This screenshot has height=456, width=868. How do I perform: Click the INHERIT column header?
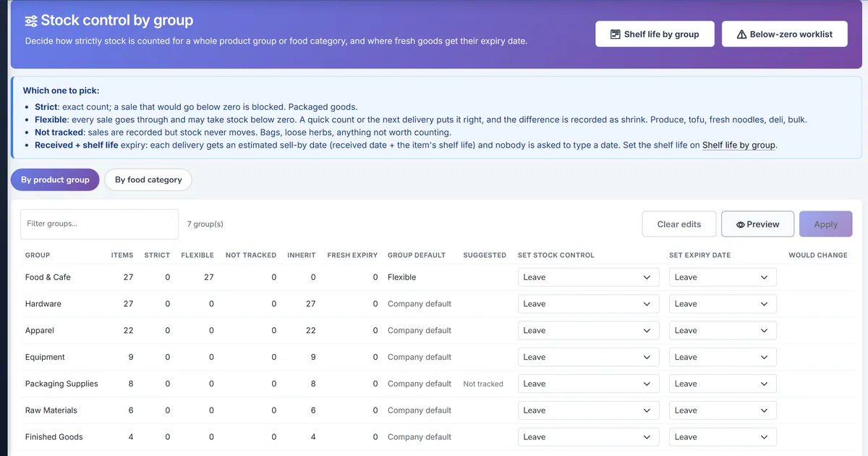(302, 255)
